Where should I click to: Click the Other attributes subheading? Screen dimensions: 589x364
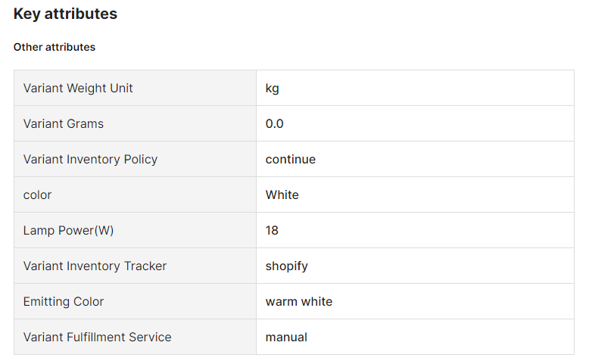(x=55, y=47)
